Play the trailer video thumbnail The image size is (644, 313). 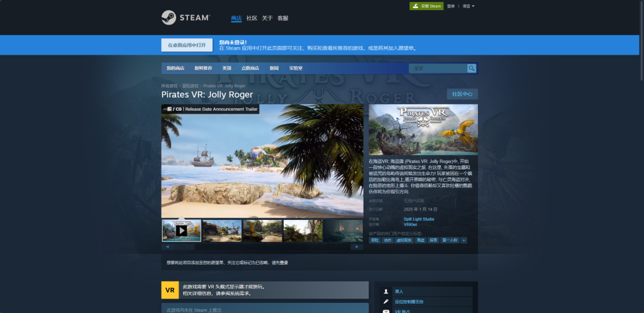pos(182,231)
